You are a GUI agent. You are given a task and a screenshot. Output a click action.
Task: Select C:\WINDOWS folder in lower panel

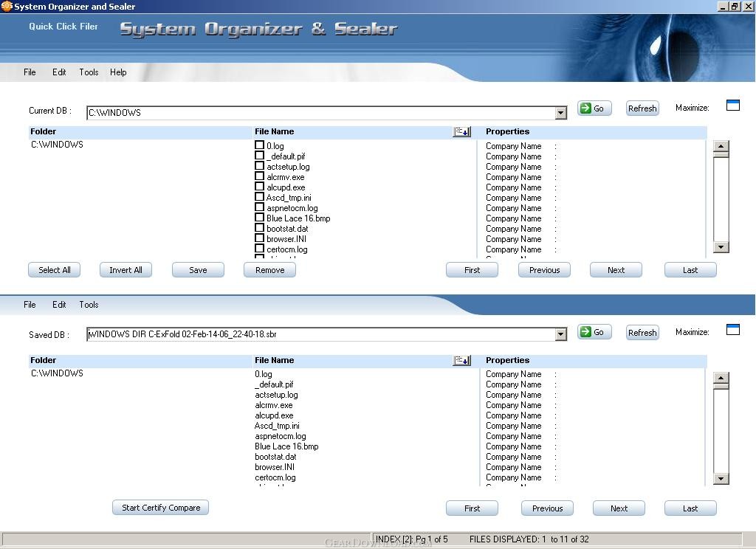click(x=57, y=373)
